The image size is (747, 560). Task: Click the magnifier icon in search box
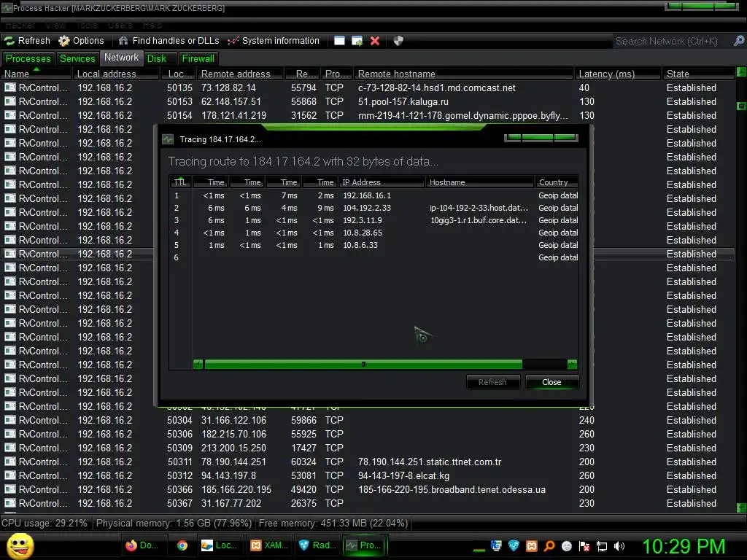click(x=738, y=41)
